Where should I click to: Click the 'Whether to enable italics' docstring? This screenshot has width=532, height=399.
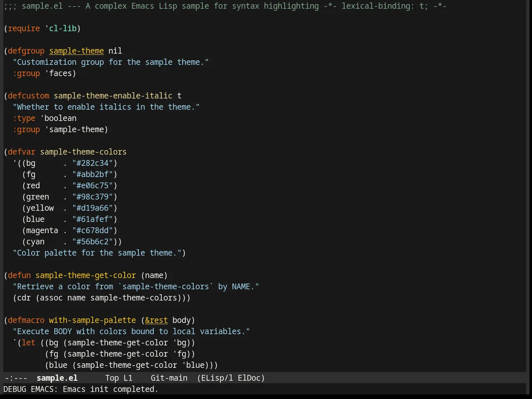(106, 107)
